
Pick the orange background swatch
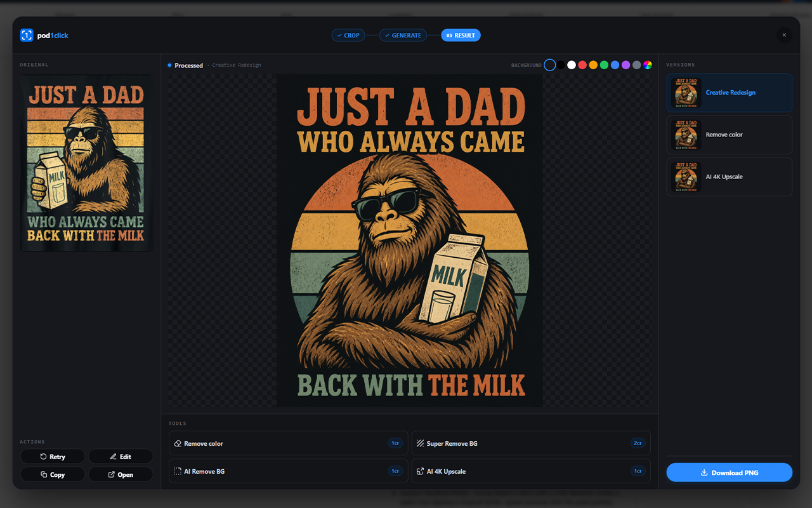point(593,65)
